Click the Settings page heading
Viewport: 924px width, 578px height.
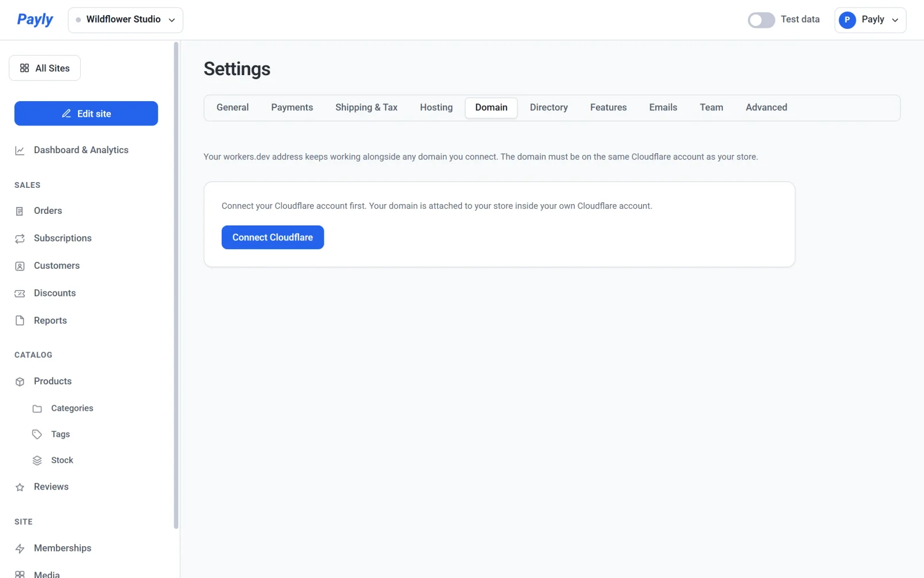(x=237, y=69)
